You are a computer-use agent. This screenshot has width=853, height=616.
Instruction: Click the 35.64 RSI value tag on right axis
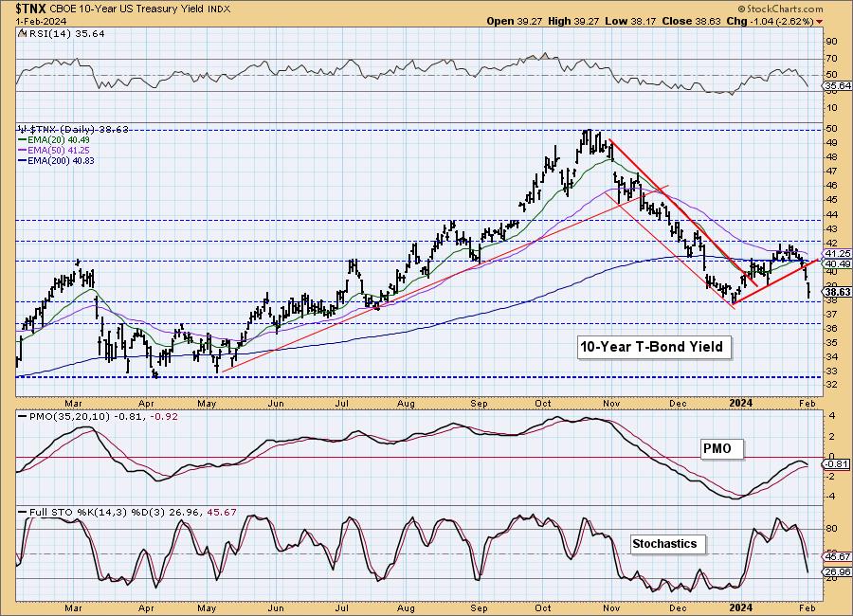click(x=837, y=86)
